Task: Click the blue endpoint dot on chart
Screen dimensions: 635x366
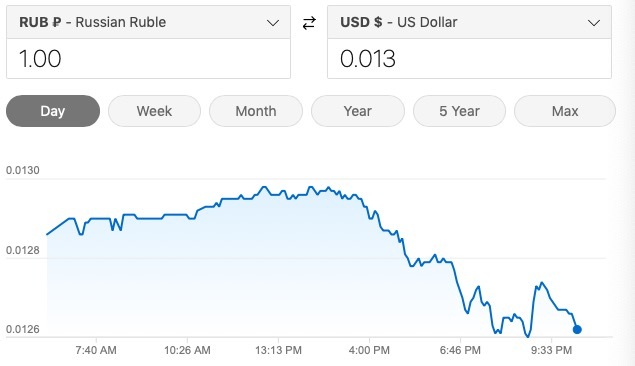Action: (x=577, y=330)
